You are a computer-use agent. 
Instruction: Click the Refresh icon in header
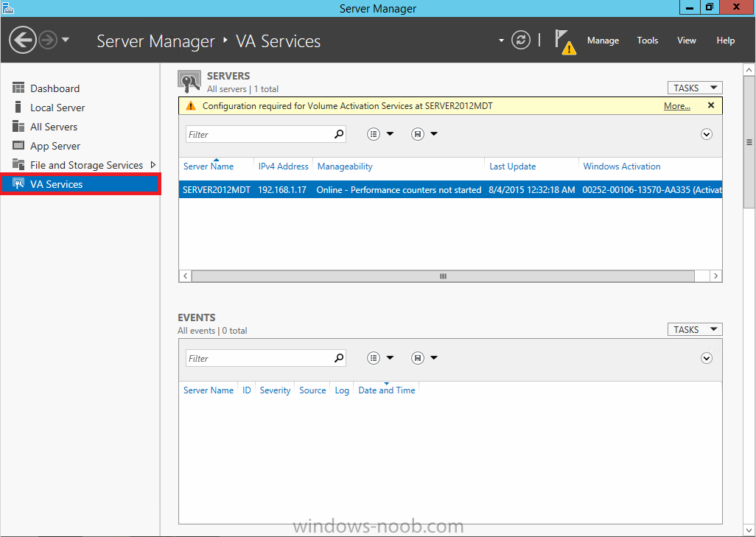point(521,40)
